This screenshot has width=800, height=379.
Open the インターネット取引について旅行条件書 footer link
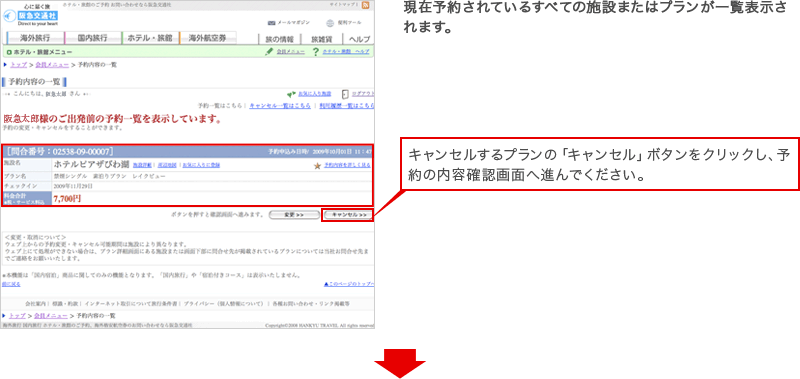(131, 304)
